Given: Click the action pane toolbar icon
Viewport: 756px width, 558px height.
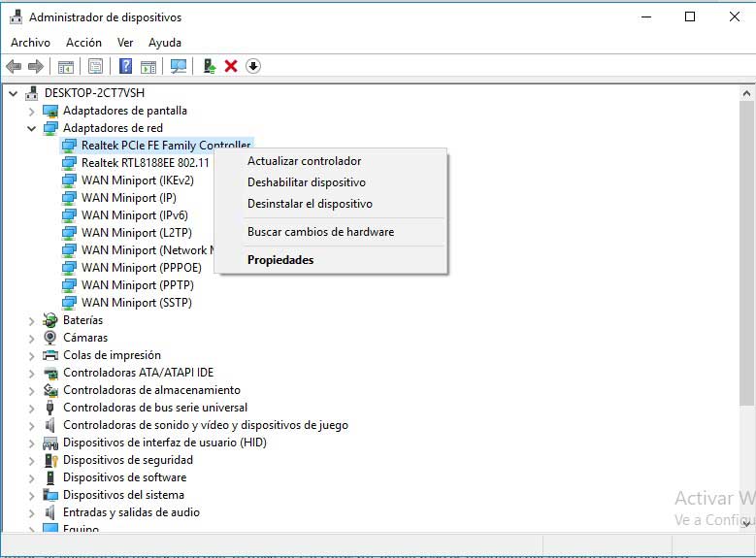Looking at the screenshot, I should point(148,66).
